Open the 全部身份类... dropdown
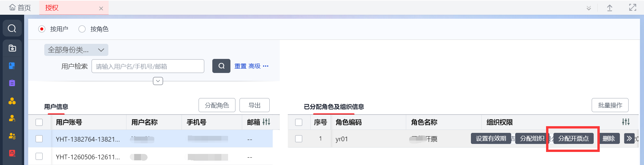Viewport: 644px width, 165px height. point(76,50)
